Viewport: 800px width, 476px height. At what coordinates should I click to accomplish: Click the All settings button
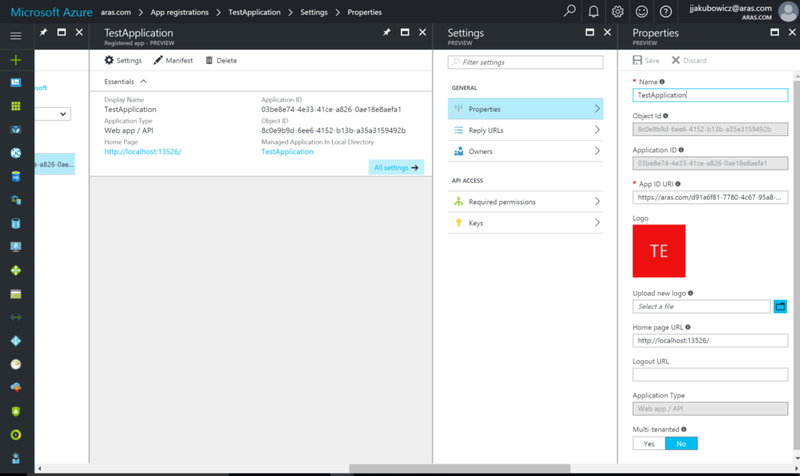396,168
